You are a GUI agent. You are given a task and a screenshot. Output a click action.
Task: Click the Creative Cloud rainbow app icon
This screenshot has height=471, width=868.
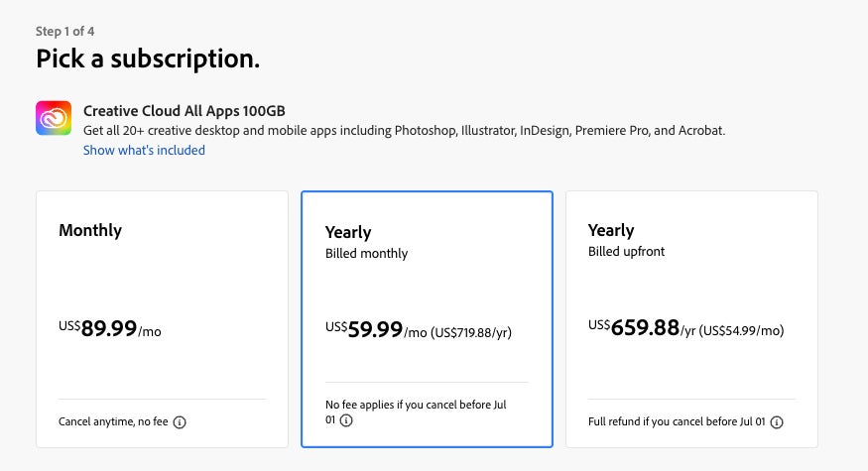53,118
